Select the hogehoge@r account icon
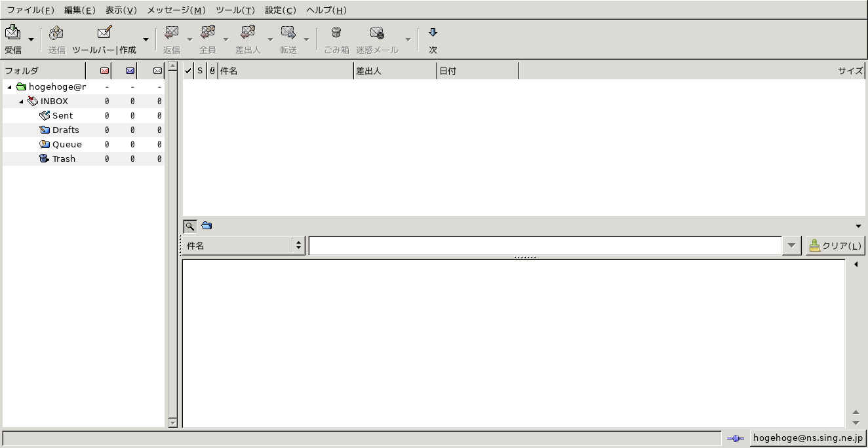 pyautogui.click(x=21, y=86)
